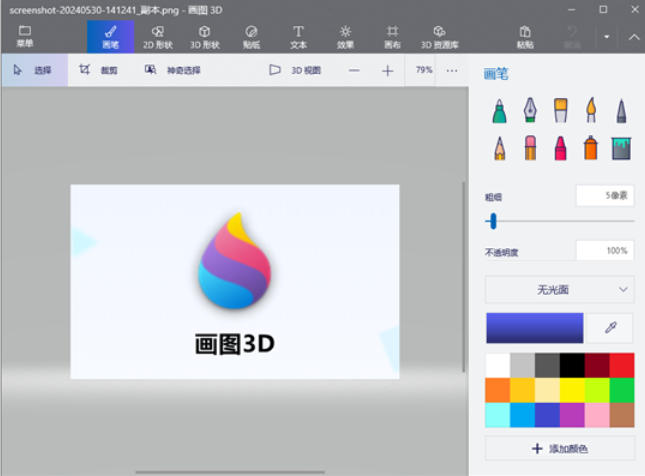Viewport: 645px width, 476px height.
Task: Zoom out with the minus button
Action: (x=354, y=70)
